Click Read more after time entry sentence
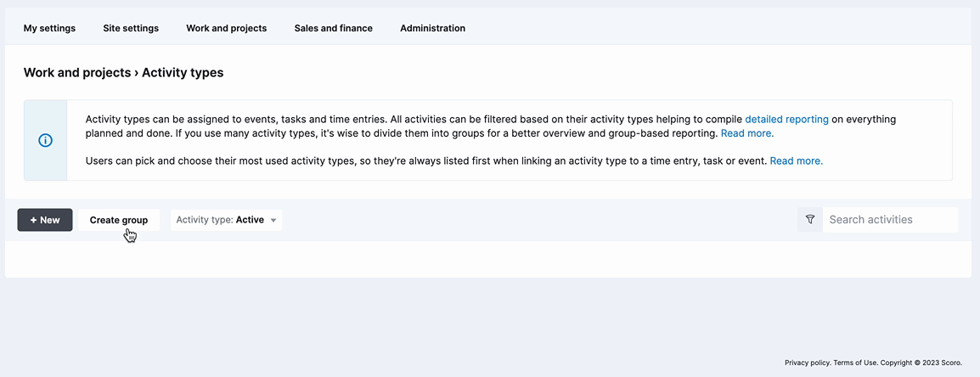980x377 pixels. (797, 160)
